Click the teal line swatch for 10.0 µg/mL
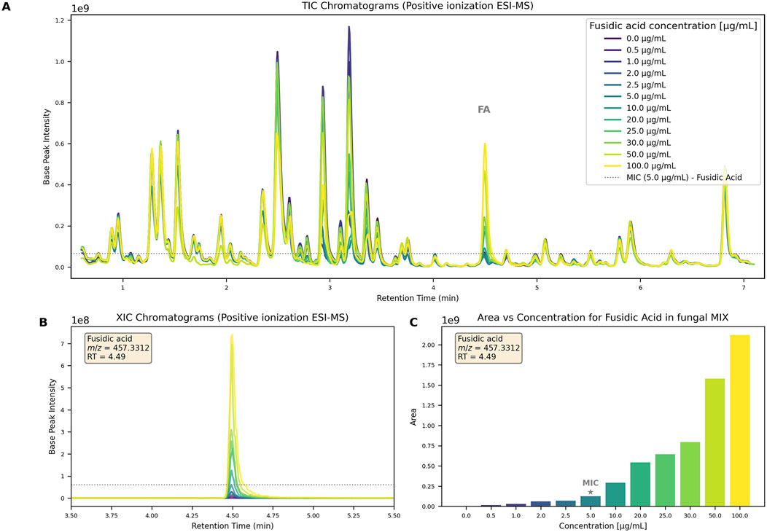 [612, 108]
